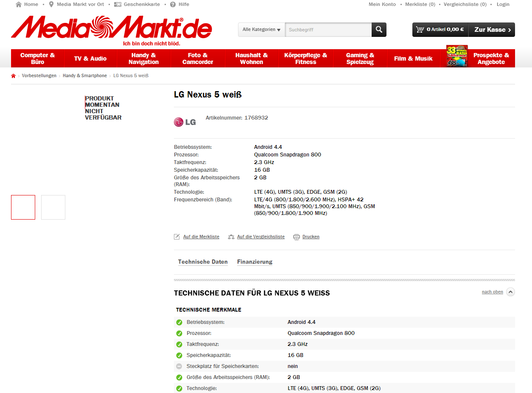Click the Vergleichsliste scale icon
Viewport: 532px width, 393px height.
tap(231, 237)
